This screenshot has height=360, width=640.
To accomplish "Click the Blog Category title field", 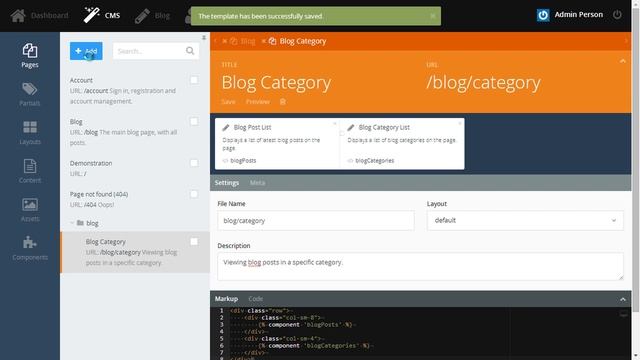I will (x=276, y=82).
